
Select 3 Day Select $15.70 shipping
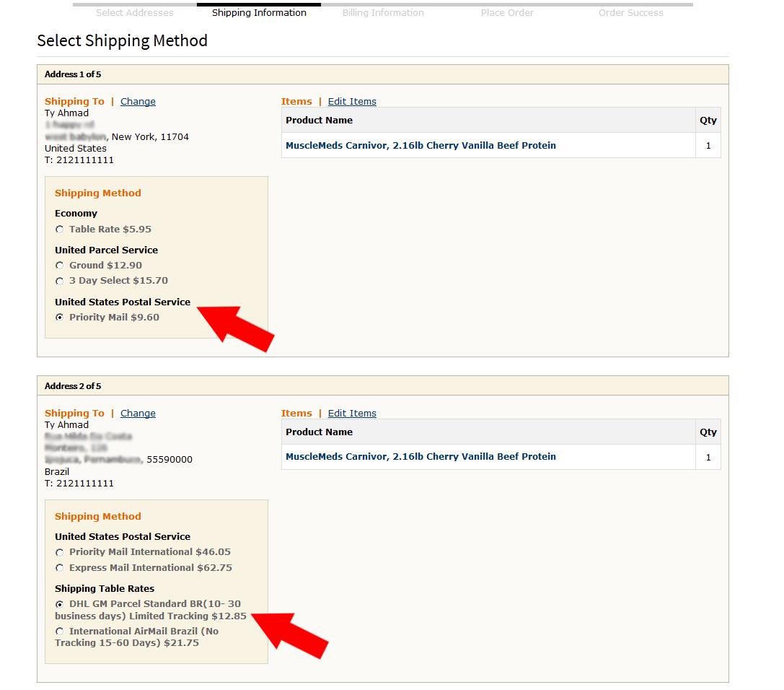60,281
